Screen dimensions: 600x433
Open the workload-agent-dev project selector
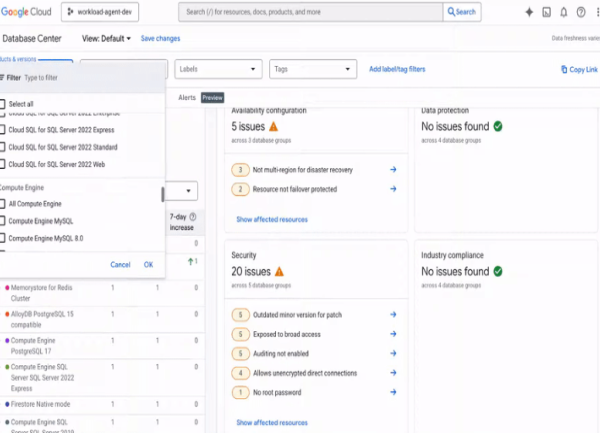pos(100,12)
